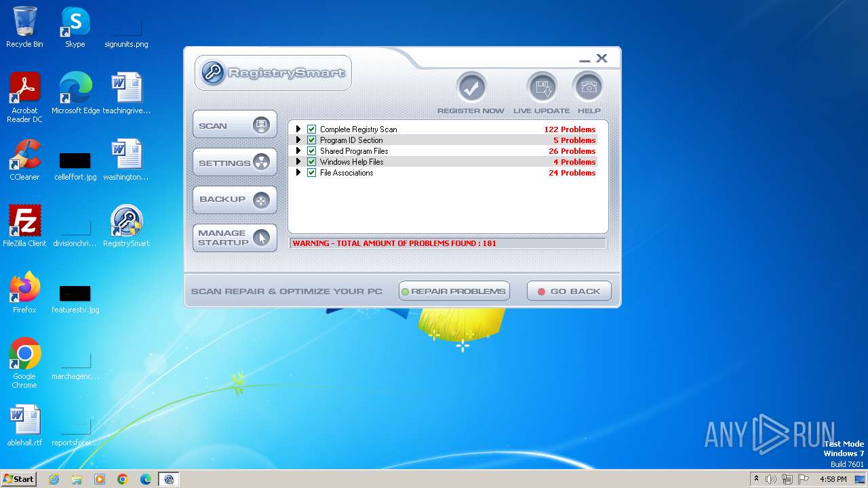Open Live Update icon

[542, 87]
